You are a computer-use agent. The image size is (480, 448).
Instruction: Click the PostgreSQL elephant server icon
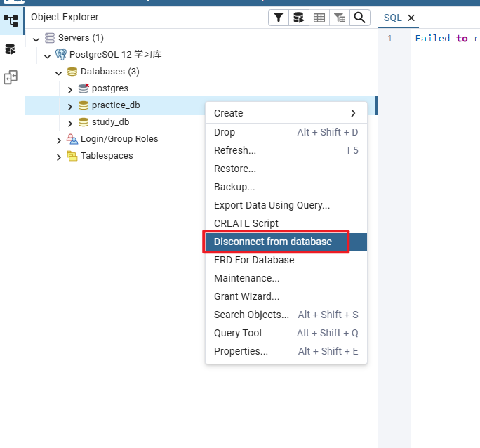pos(60,55)
